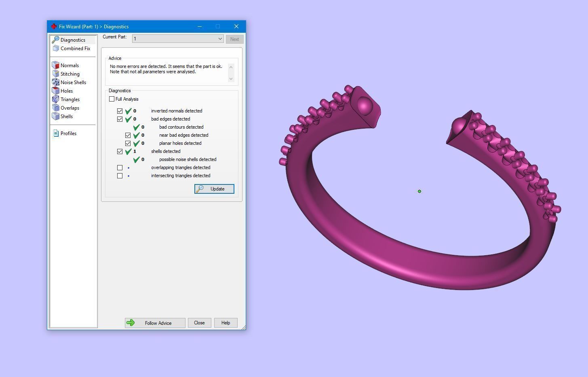Image resolution: width=588 pixels, height=377 pixels.
Task: Enable overlapping triangles detected checkbox
Action: [x=120, y=167]
